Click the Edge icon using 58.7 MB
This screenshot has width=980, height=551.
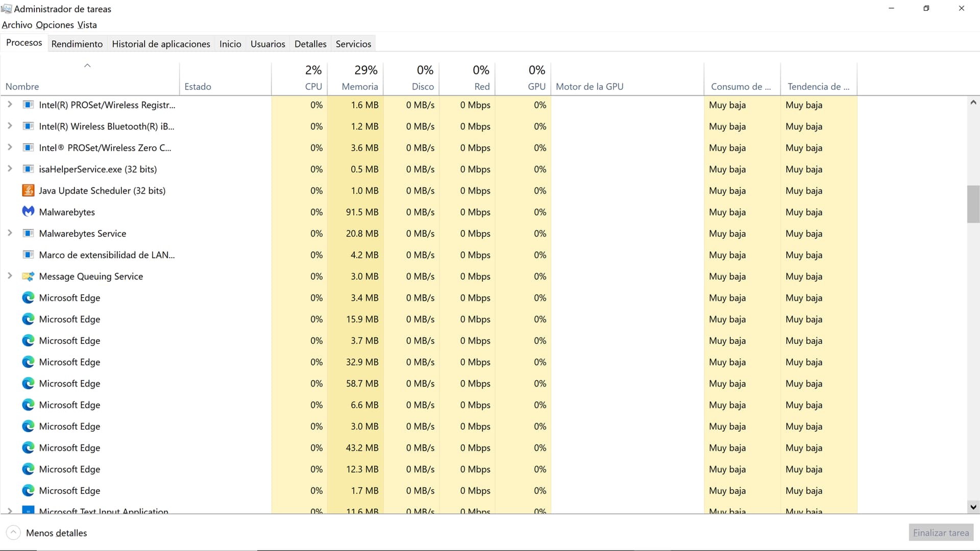pos(29,384)
